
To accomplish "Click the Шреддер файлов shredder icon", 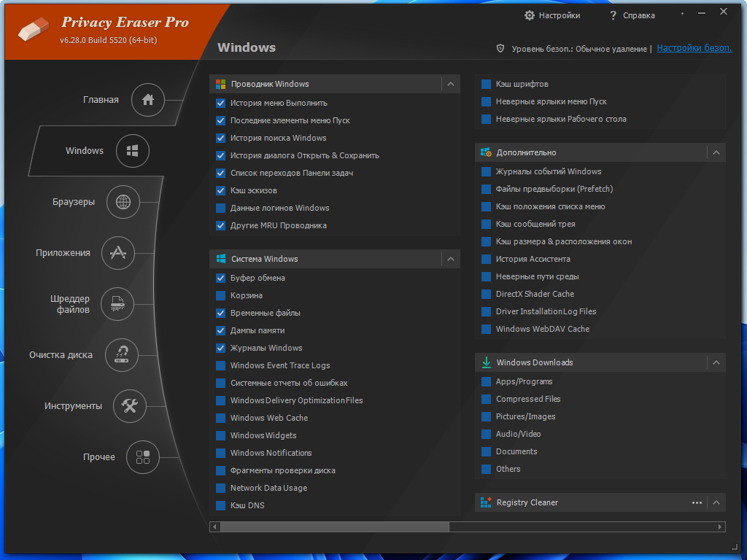I will (117, 304).
